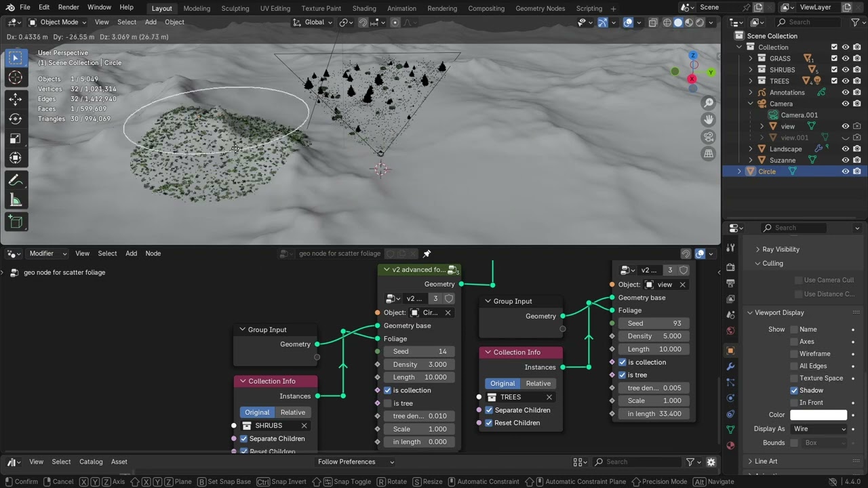Clear the SHRUBS collection field

tap(304, 426)
